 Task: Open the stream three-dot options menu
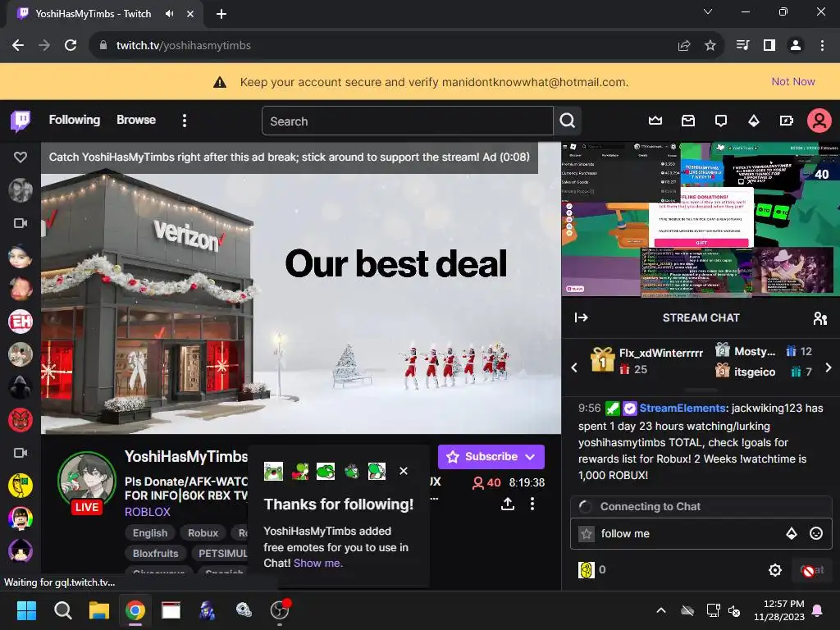point(532,504)
